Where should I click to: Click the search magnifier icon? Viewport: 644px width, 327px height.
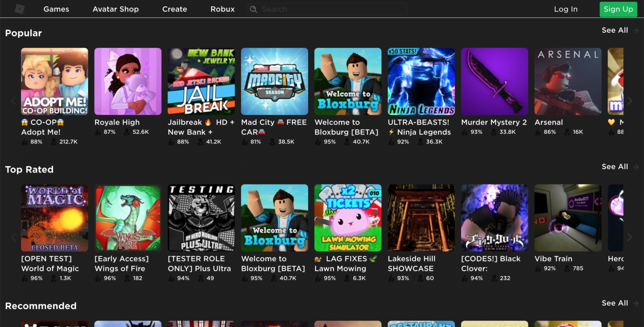253,9
